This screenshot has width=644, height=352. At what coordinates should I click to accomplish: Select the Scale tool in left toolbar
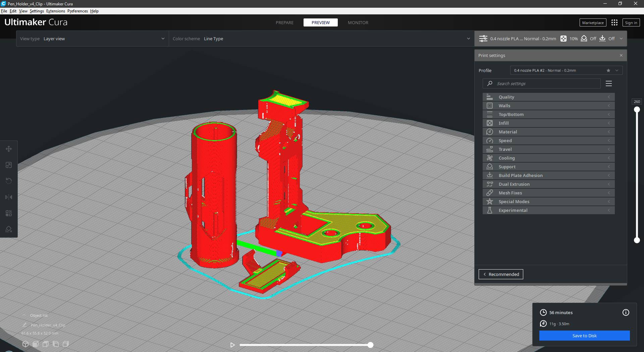pos(9,165)
